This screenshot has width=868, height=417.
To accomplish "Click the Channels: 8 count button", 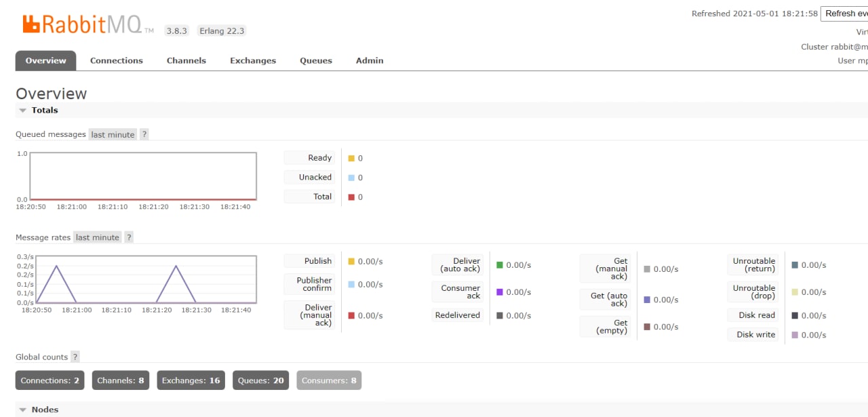I will (x=121, y=380).
